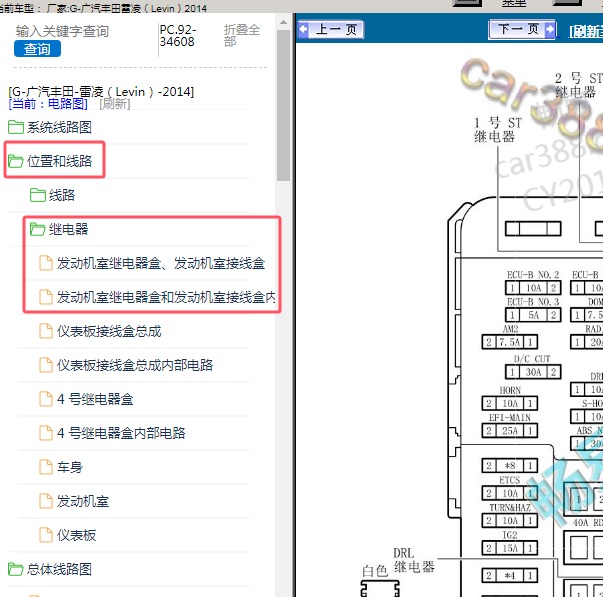The width and height of the screenshot is (603, 597).
Task: Click file icon beside 发动机室
Action: pyautogui.click(x=46, y=501)
